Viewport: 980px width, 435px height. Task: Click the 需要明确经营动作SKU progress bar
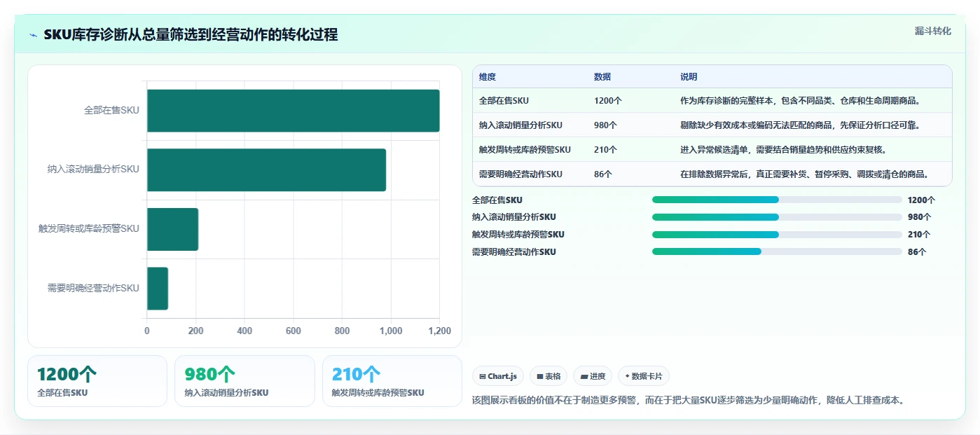click(x=777, y=251)
